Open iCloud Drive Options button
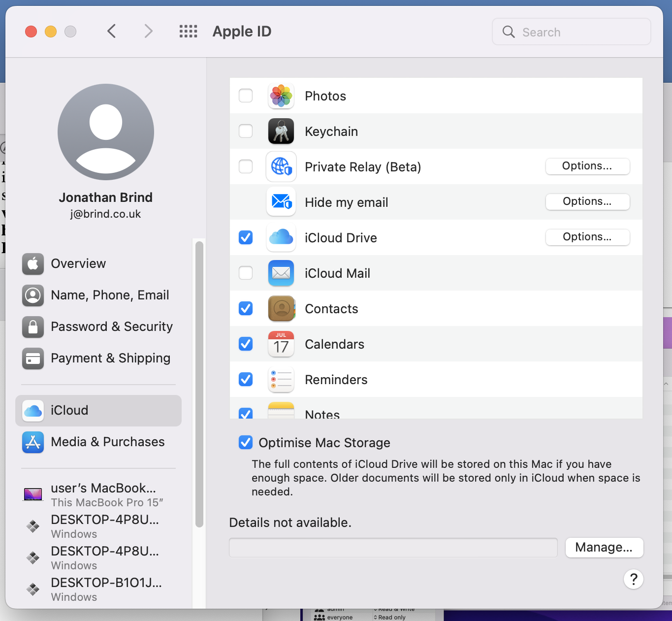Image resolution: width=672 pixels, height=621 pixels. tap(587, 237)
